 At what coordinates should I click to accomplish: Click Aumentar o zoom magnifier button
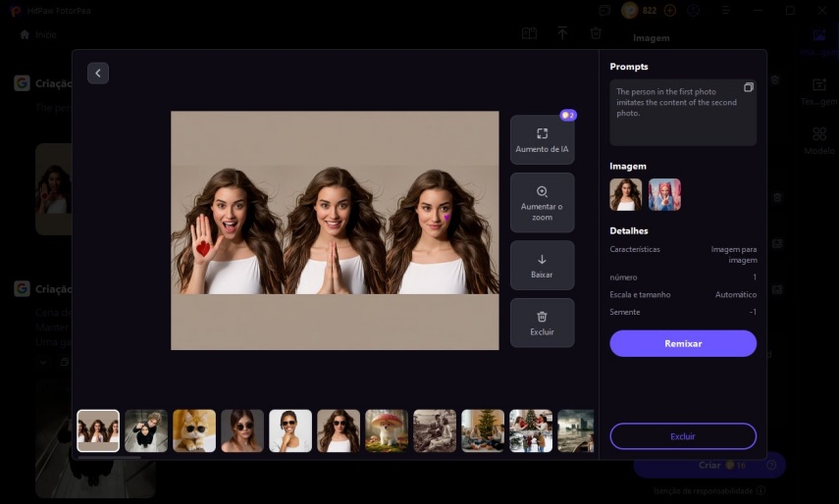(x=542, y=202)
